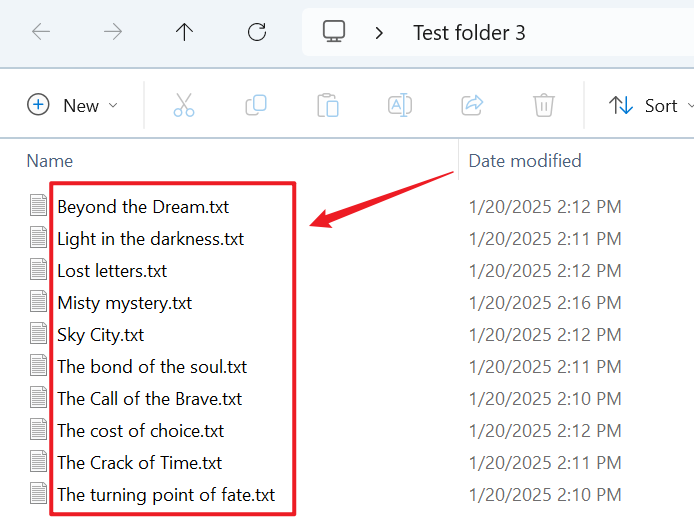Click file icon of Lost letters.txt
694x532 pixels.
(x=39, y=269)
